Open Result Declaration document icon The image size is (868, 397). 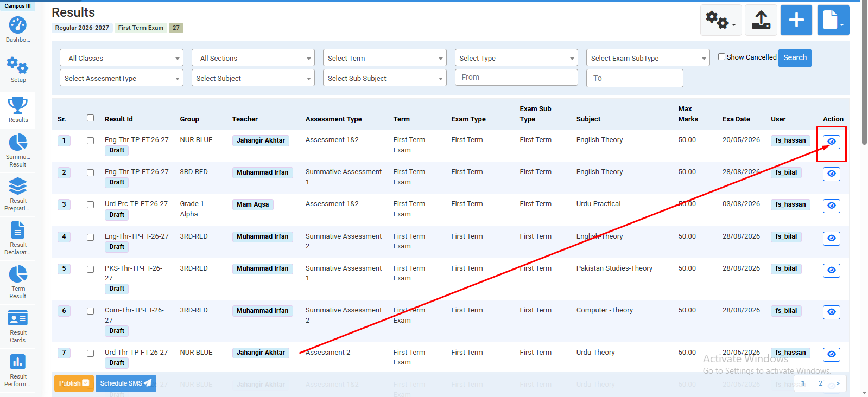pyautogui.click(x=17, y=230)
